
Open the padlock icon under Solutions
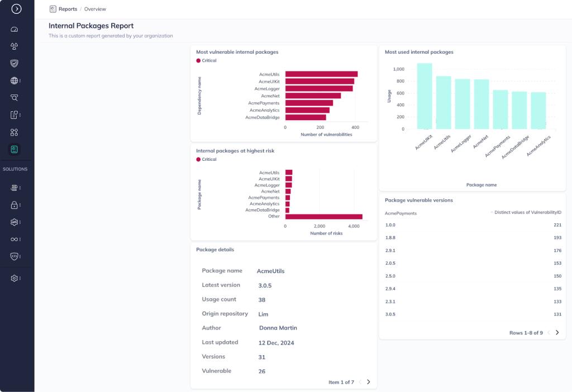[15, 205]
